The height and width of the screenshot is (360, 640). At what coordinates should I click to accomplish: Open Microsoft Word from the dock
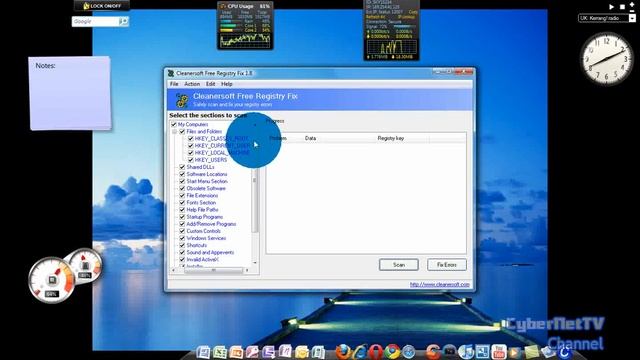pos(203,352)
